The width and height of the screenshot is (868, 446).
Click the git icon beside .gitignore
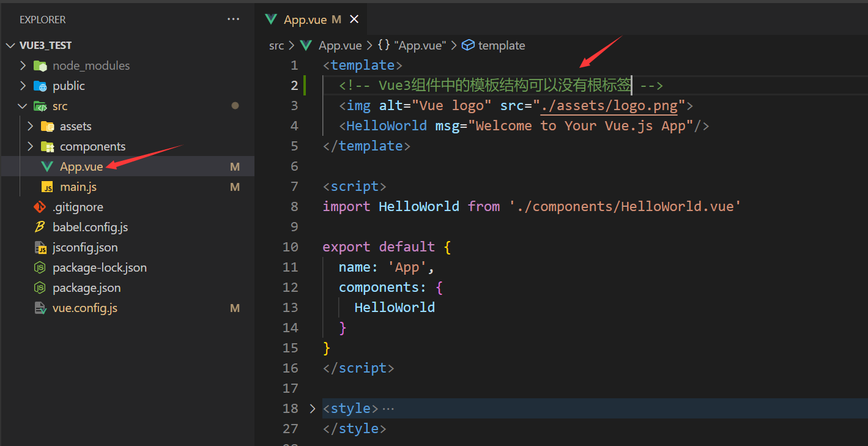pyautogui.click(x=40, y=207)
